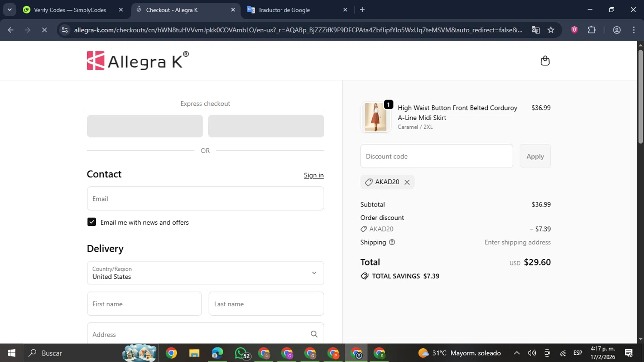Focus the Email input field
644x362 pixels.
tap(205, 199)
